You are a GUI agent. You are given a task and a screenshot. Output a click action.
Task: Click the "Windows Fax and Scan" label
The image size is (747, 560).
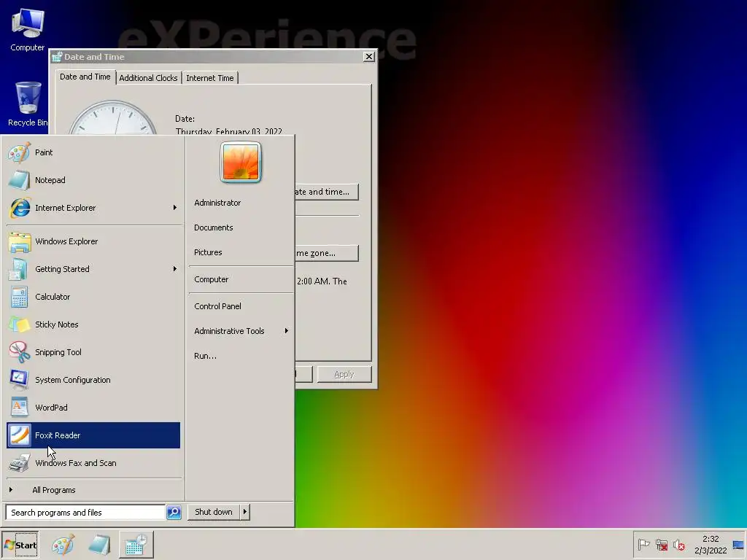tap(76, 463)
